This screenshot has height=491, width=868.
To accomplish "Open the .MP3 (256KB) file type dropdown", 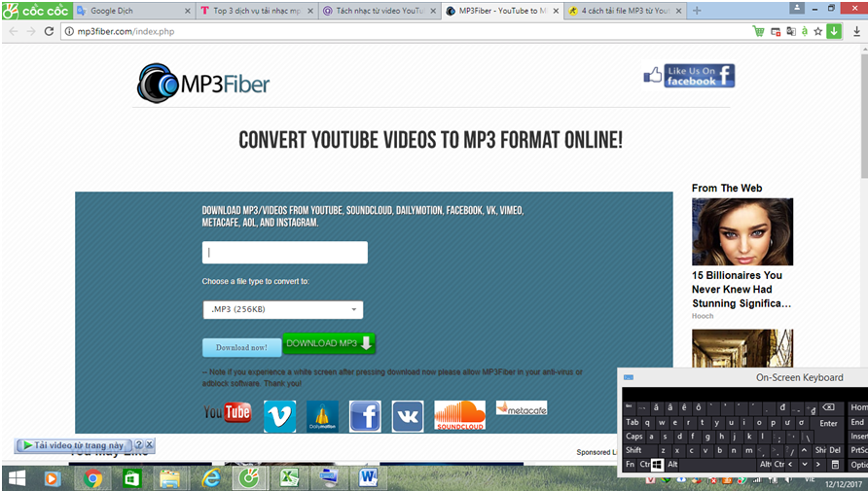I will (x=283, y=310).
